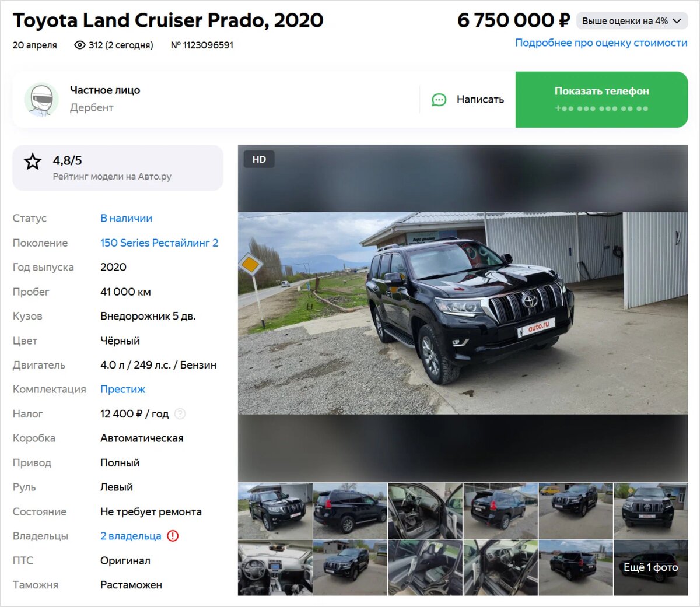
Task: Click the HD badge on photo
Action: [x=259, y=159]
